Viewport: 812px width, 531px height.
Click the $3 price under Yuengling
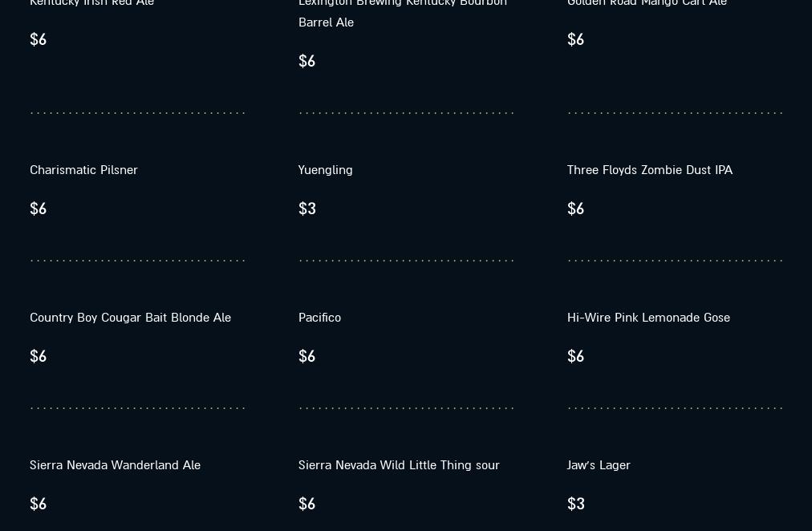click(307, 209)
